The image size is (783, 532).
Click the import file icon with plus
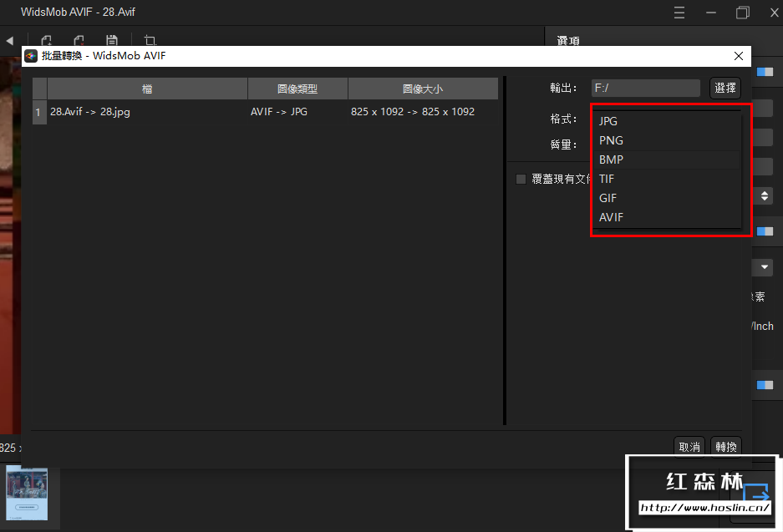point(47,40)
